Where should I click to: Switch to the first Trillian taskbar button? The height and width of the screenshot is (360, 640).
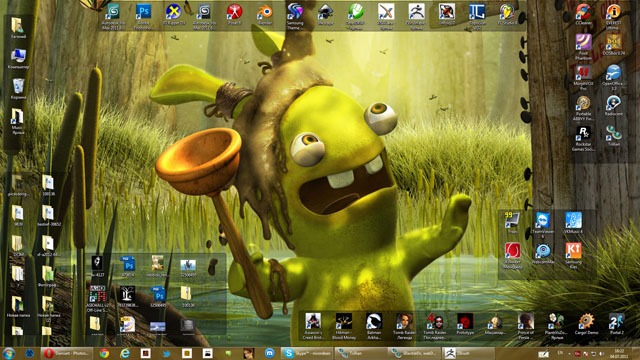(x=361, y=353)
